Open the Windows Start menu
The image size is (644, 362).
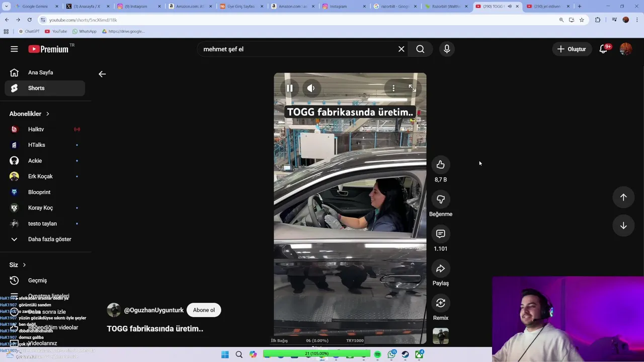click(x=225, y=354)
